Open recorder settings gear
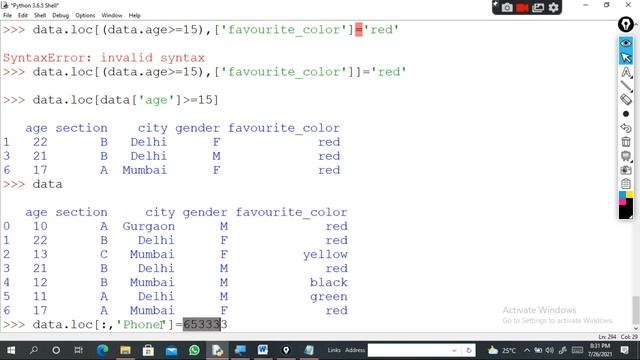Viewport: 640px width, 360px height. tap(553, 7)
